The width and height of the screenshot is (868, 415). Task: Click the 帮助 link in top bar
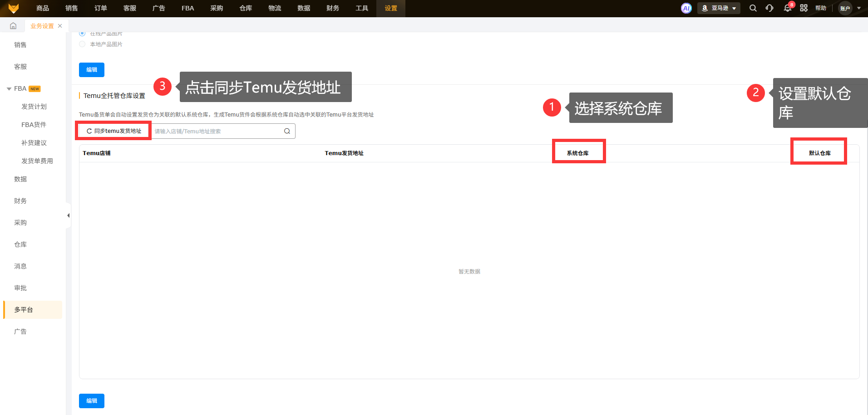[x=821, y=8]
